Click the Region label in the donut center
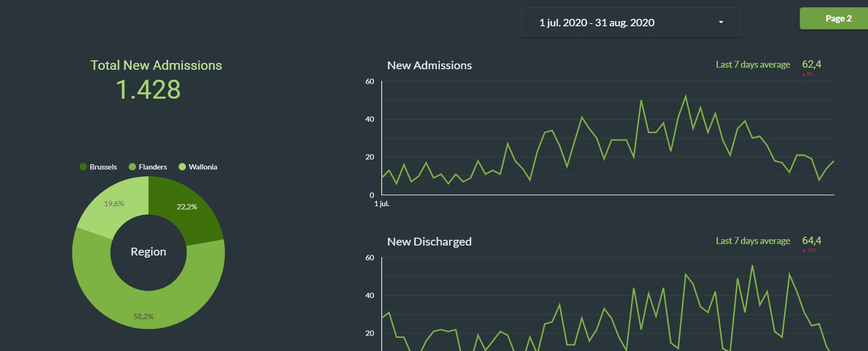 click(148, 252)
